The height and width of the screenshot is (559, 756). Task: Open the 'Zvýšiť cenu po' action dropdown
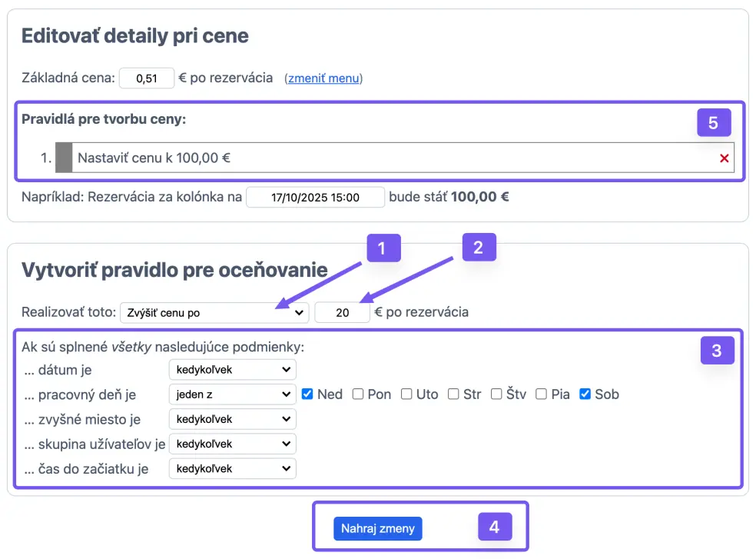coord(214,312)
